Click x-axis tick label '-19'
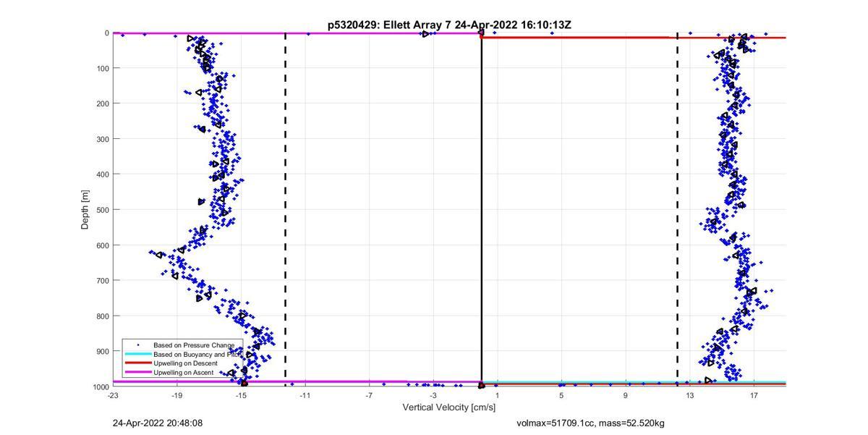 tap(177, 395)
